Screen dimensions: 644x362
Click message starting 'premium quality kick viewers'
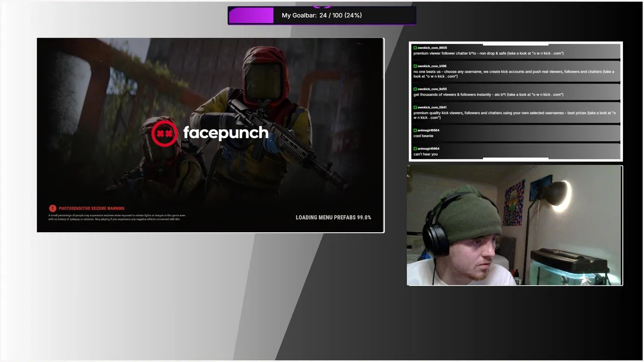click(x=515, y=115)
